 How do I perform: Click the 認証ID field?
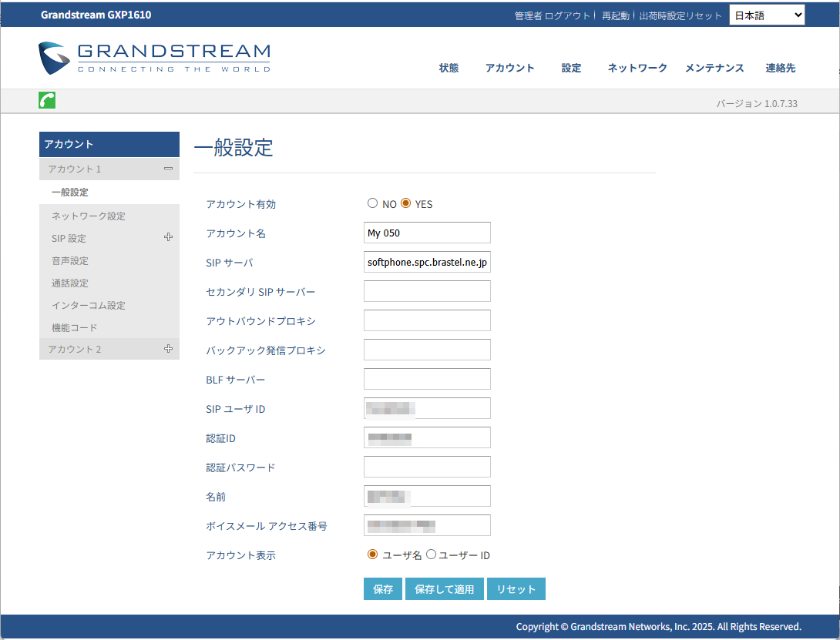click(x=427, y=437)
